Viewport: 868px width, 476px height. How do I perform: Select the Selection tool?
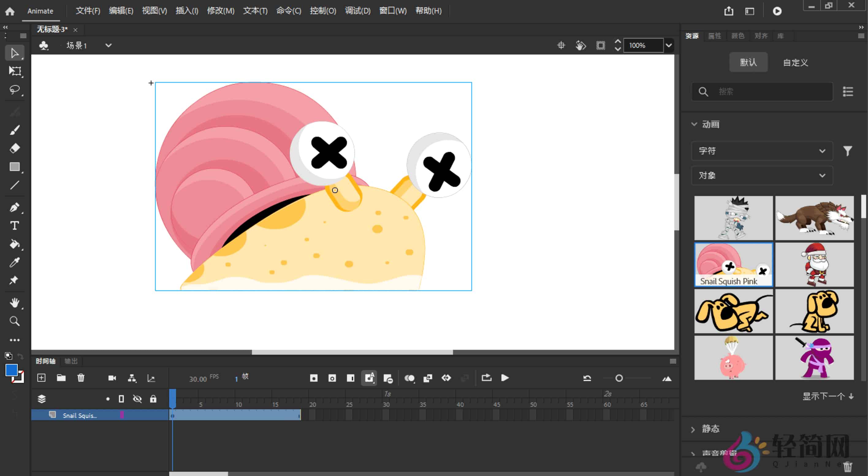pyautogui.click(x=14, y=52)
